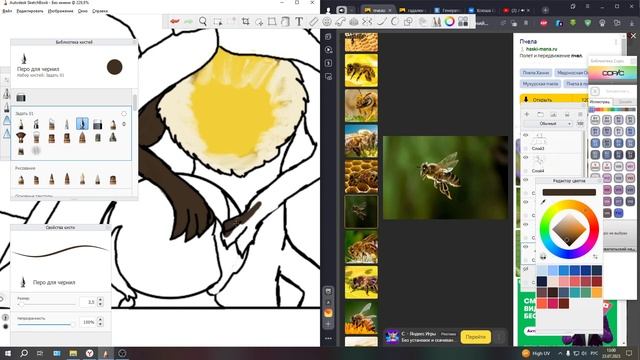Screen dimensions: 640x360
Task: Click the Undo arrow in SketchBook toolbar
Action: pos(175,22)
